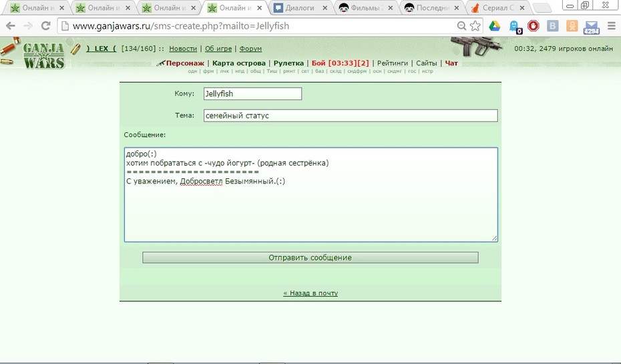621x364 pixels.
Task: Open the Odnoklassniki extension icon
Action: point(572,26)
